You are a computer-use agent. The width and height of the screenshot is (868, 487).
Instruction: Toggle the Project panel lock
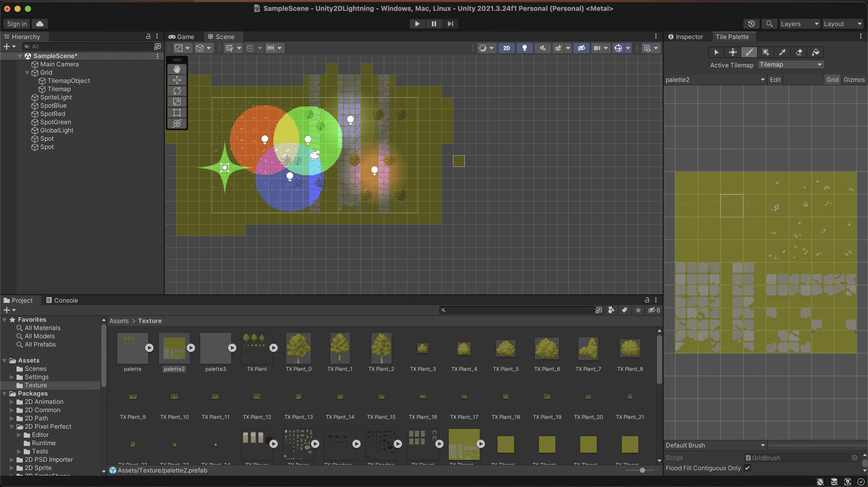tap(647, 300)
